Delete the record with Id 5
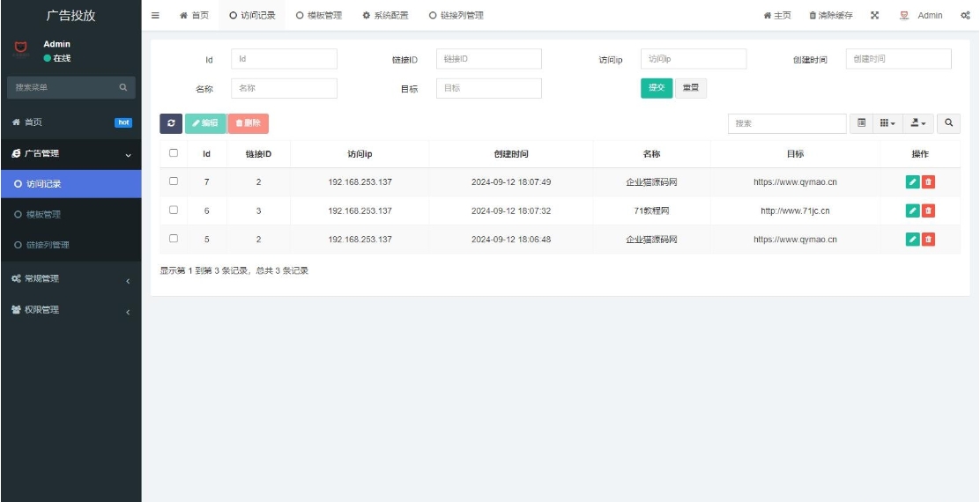This screenshot has height=502, width=980. (x=928, y=240)
